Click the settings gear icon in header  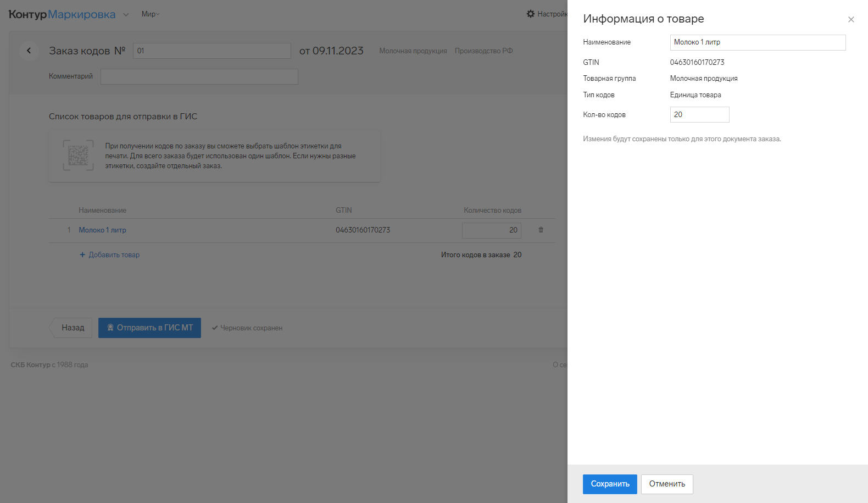click(x=530, y=14)
